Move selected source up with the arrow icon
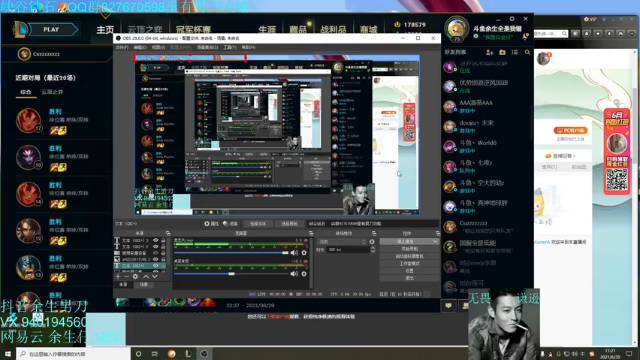This screenshot has width=640, height=360. coord(146,277)
